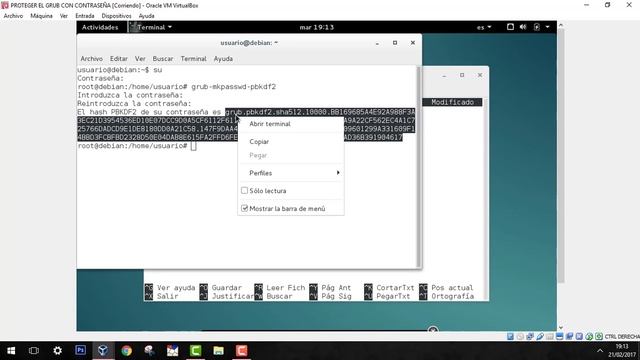The image size is (640, 360).
Task: Open File Explorer from the taskbar
Action: coord(218,351)
